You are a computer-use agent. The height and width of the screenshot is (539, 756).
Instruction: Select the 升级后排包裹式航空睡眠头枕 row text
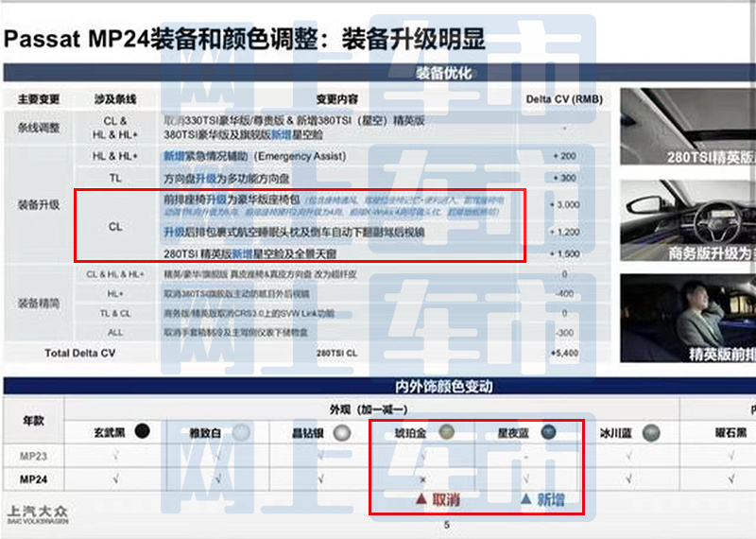(x=294, y=232)
